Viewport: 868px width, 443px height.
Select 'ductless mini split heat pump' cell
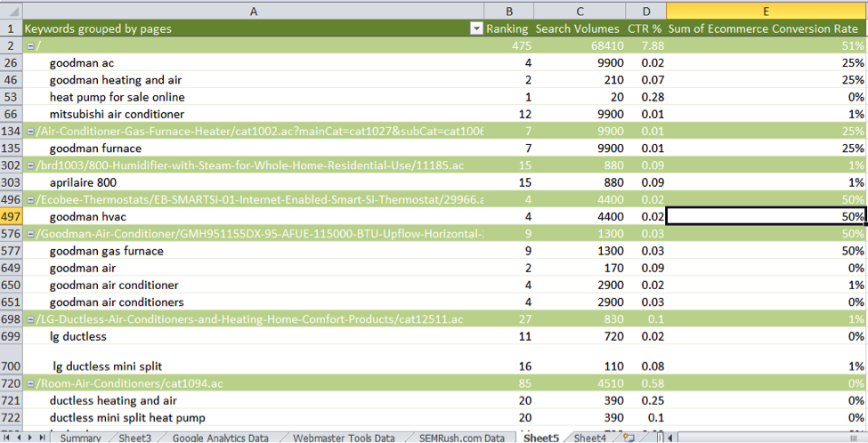[x=254, y=418]
